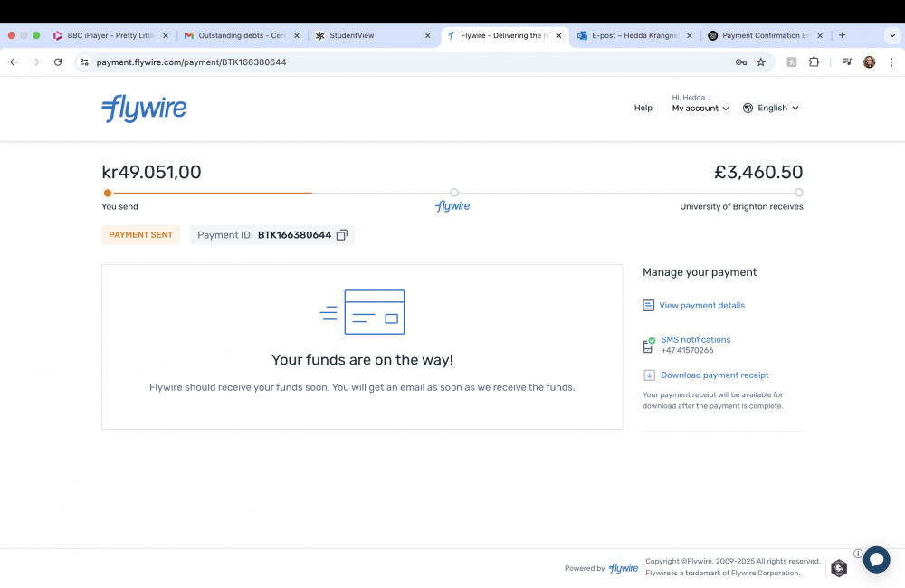Click the 'Manage your payment' heading
Image resolution: width=905 pixels, height=588 pixels.
coord(700,272)
